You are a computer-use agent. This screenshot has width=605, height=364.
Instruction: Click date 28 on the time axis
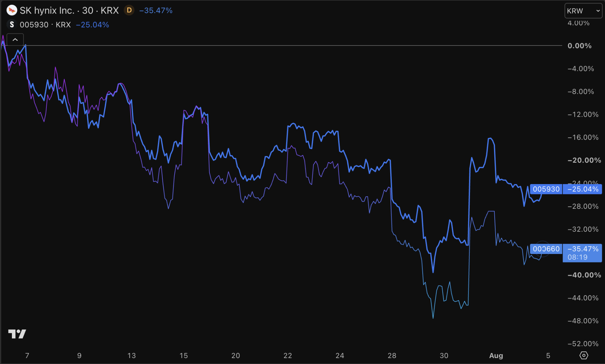tap(392, 356)
